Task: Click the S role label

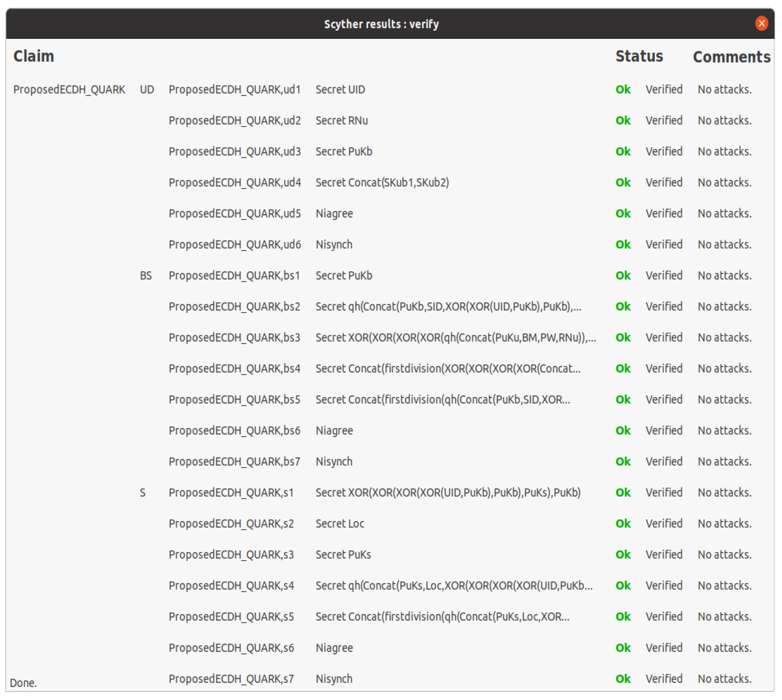Action: pyautogui.click(x=143, y=493)
